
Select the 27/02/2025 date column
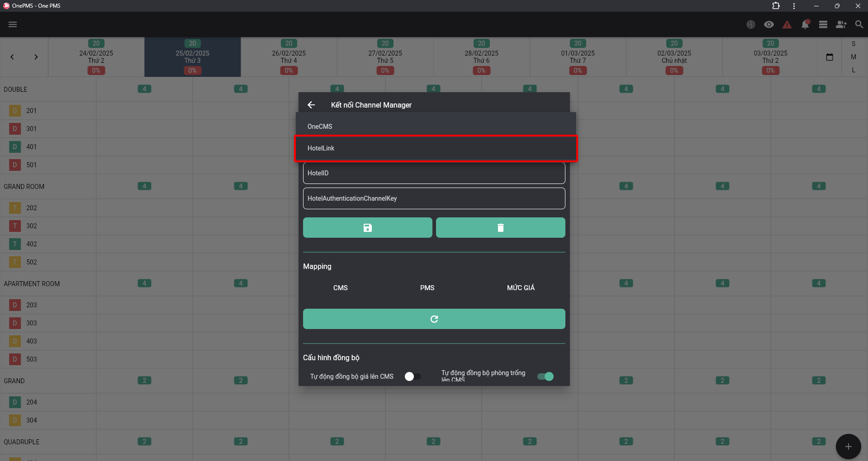click(x=385, y=57)
